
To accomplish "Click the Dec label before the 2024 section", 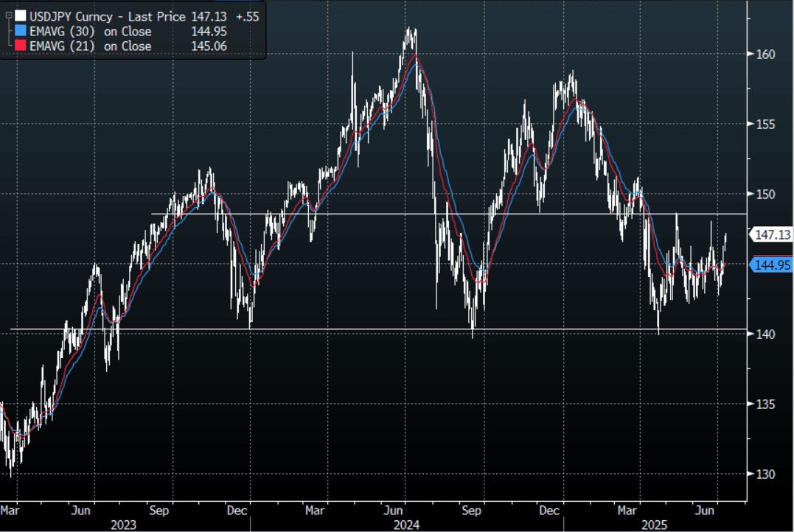I will click(237, 510).
